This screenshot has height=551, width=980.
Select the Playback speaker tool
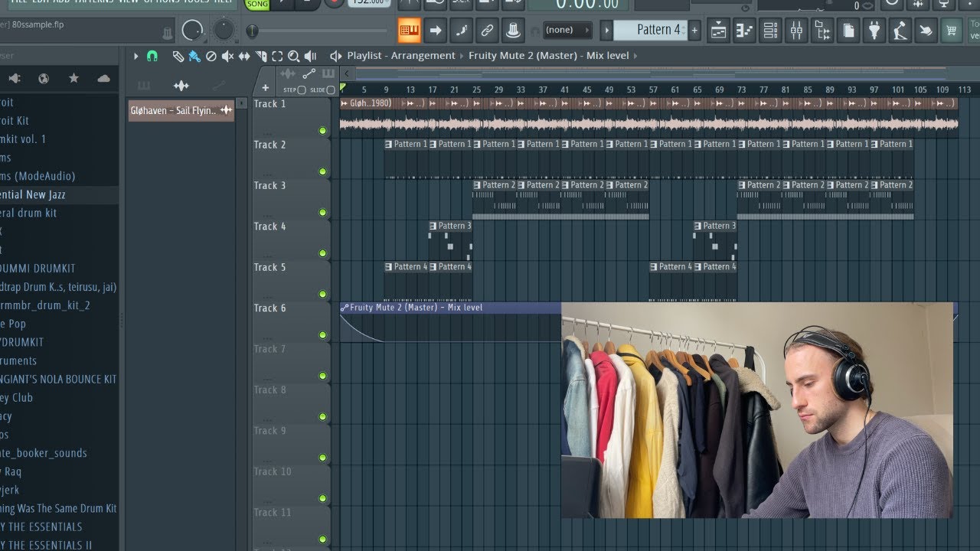(310, 56)
